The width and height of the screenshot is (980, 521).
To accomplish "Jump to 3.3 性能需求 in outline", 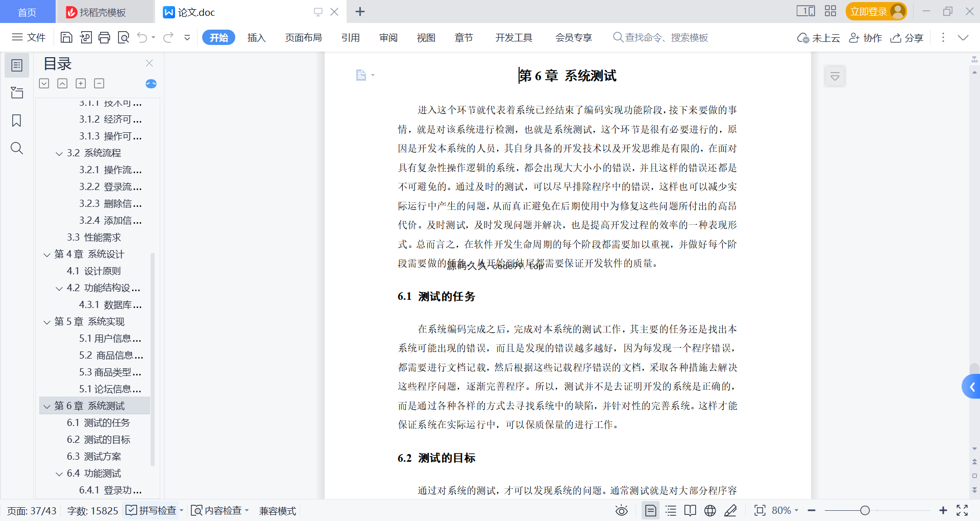I will [x=94, y=237].
